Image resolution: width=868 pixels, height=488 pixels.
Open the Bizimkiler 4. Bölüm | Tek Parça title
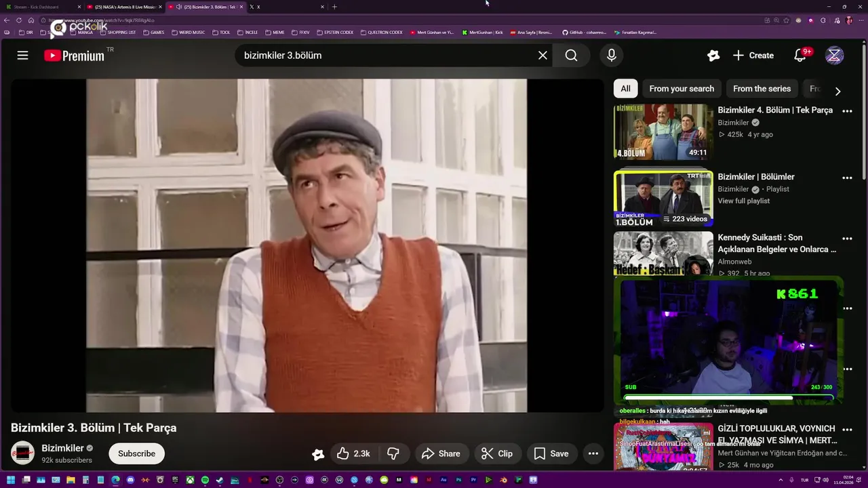(x=775, y=110)
